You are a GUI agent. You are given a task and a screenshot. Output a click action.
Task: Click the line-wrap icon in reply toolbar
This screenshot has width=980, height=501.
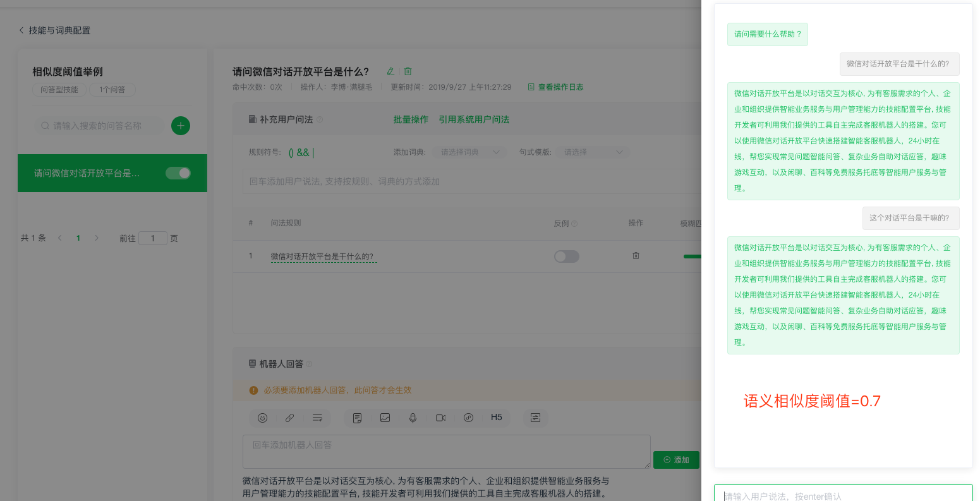pyautogui.click(x=317, y=418)
